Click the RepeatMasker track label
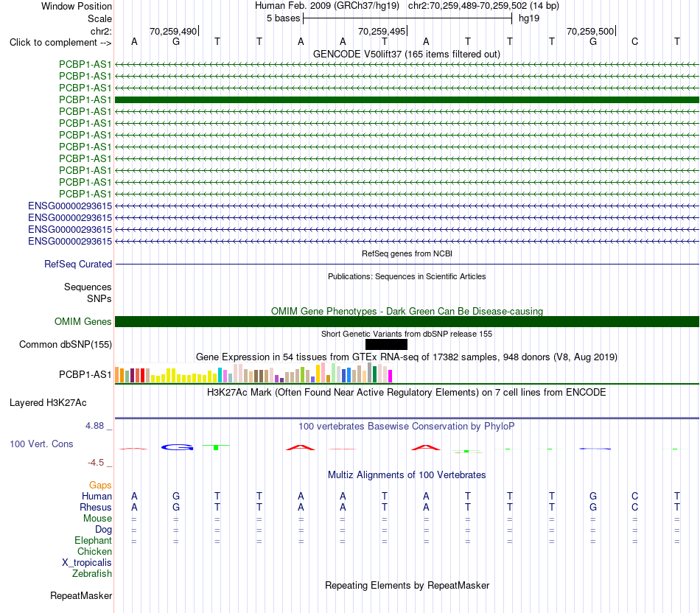This screenshot has width=700, height=613. 81,595
